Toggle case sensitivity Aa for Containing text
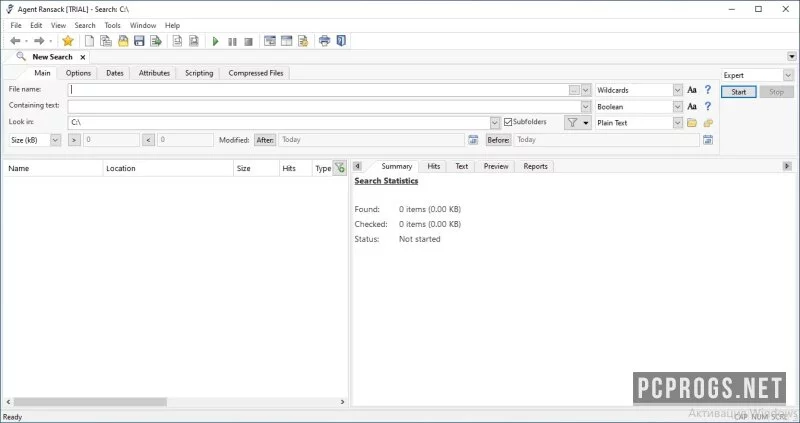Viewport: 800px width, 423px height. pyautogui.click(x=692, y=106)
